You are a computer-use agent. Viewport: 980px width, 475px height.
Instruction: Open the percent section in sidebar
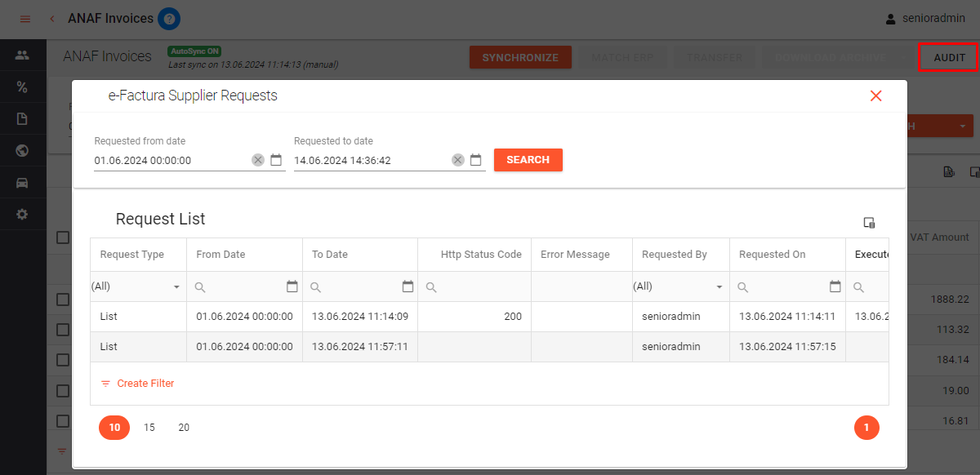22,87
